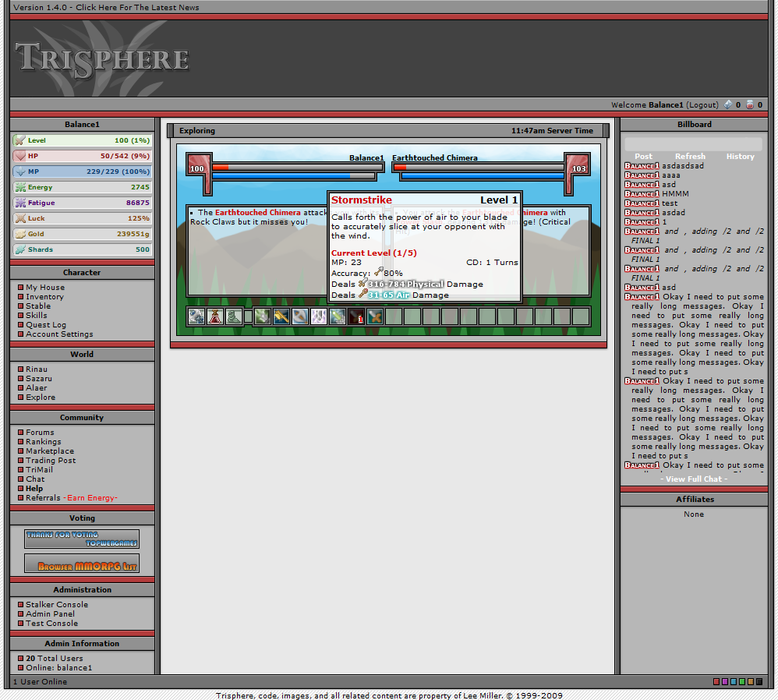
Task: Open the Chat page in Community
Action: pyautogui.click(x=35, y=479)
